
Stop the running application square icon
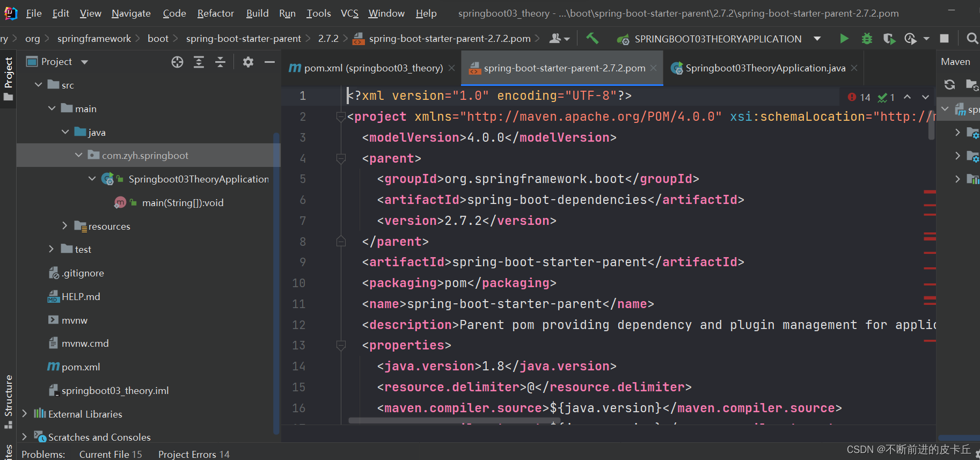pos(945,39)
